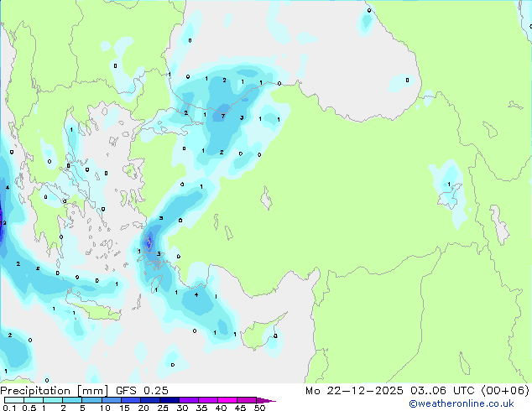Select the 1–2 mm legend swatch
Image resolution: width=532 pixels, height=411 pixels.
[53, 400]
